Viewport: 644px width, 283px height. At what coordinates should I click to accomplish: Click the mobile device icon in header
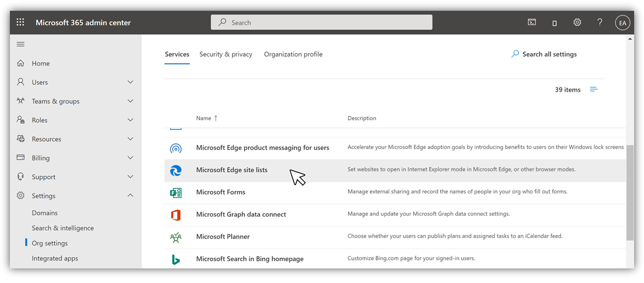[x=554, y=23]
